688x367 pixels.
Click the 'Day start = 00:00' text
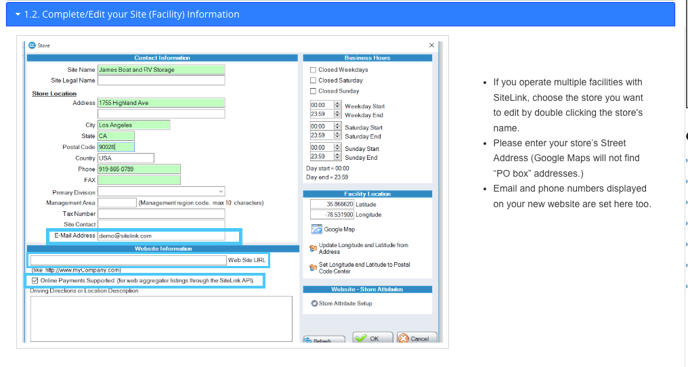point(328,169)
